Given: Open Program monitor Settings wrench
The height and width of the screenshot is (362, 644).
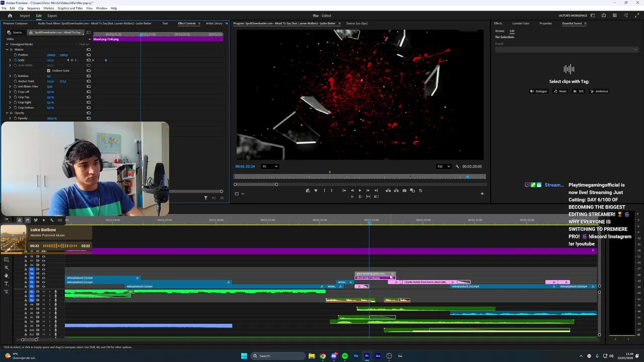Looking at the screenshot, I should point(457,166).
